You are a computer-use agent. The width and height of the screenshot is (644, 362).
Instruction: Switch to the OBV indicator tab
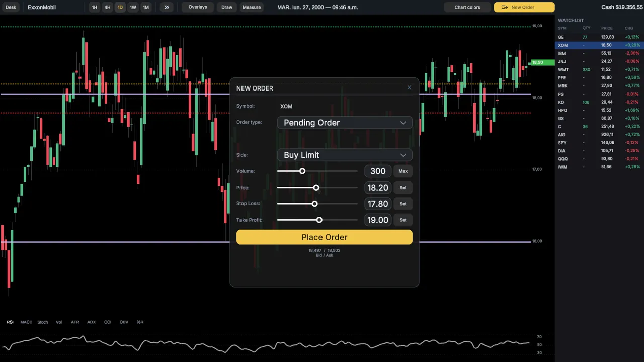[x=124, y=322]
